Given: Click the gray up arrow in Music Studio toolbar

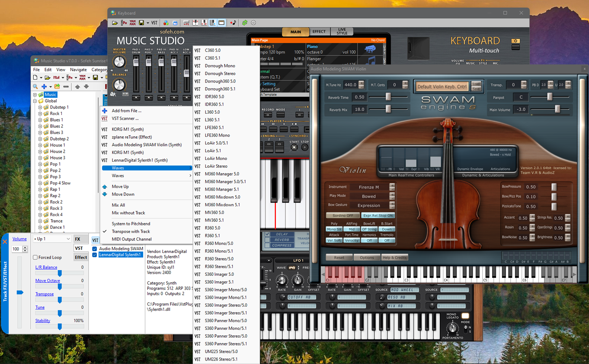Looking at the screenshot, I should pyautogui.click(x=77, y=86).
